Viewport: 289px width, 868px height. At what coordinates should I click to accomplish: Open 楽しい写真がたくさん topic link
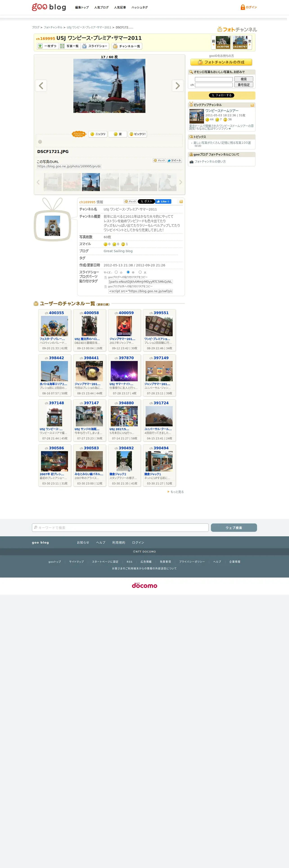pyautogui.click(x=222, y=143)
